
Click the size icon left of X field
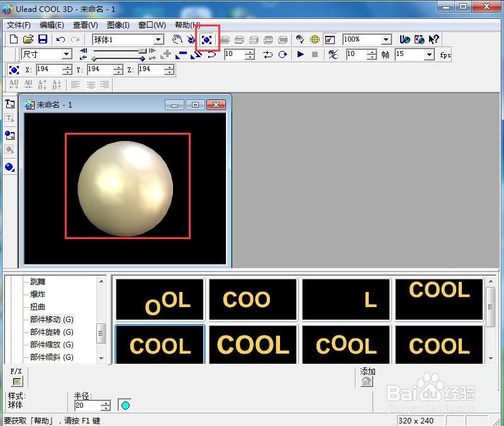[x=13, y=70]
